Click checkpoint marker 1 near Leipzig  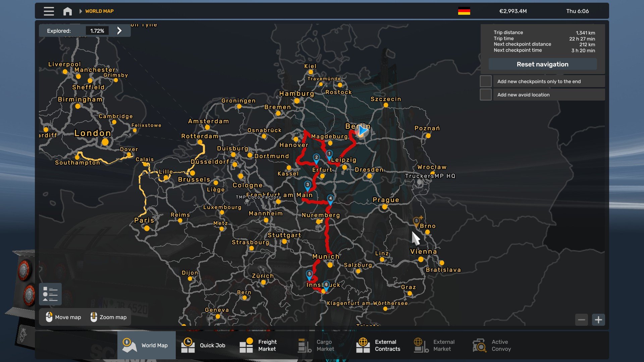329,155
